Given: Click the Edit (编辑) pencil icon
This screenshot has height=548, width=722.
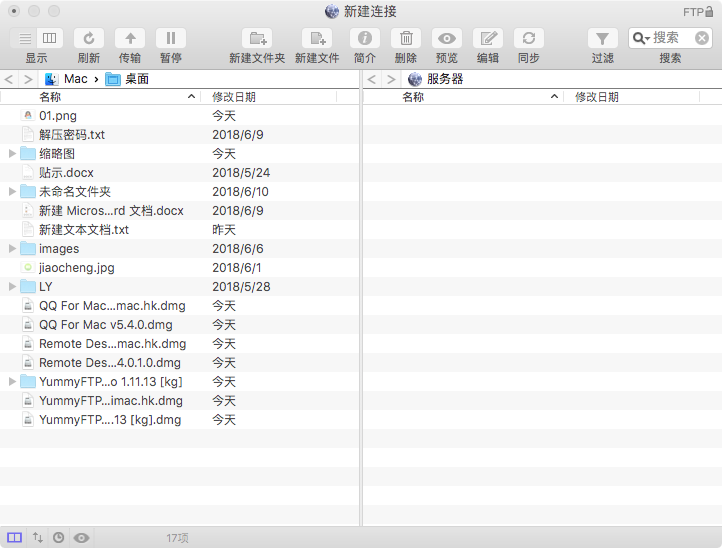Looking at the screenshot, I should tap(488, 38).
